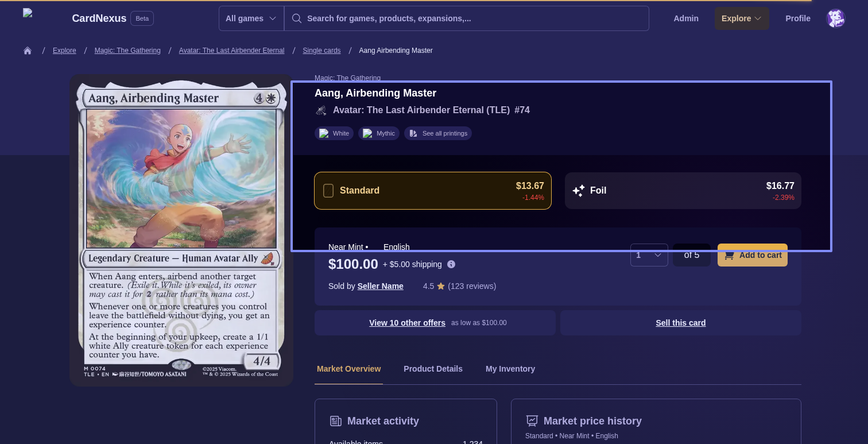Viewport: 868px width, 444px height.
Task: Click the Sell this card link
Action: tap(681, 323)
